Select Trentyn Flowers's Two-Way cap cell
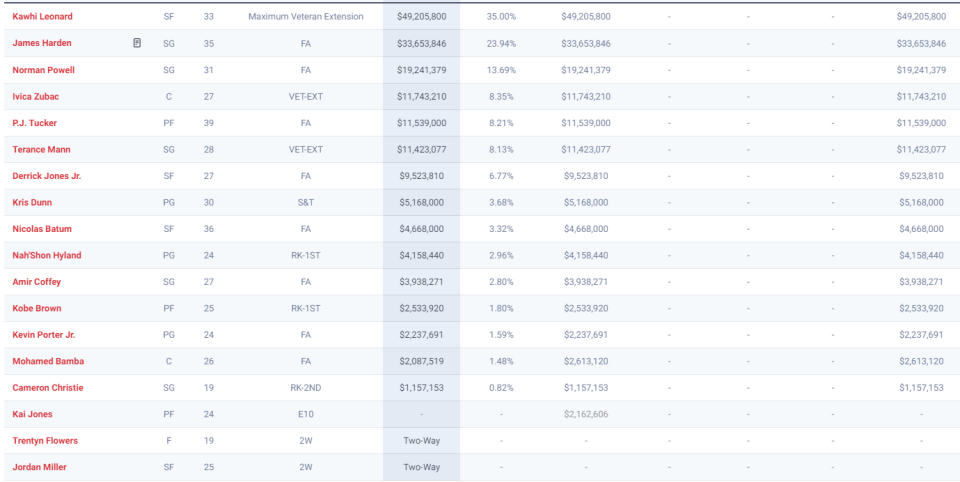960x482 pixels. 421,440
